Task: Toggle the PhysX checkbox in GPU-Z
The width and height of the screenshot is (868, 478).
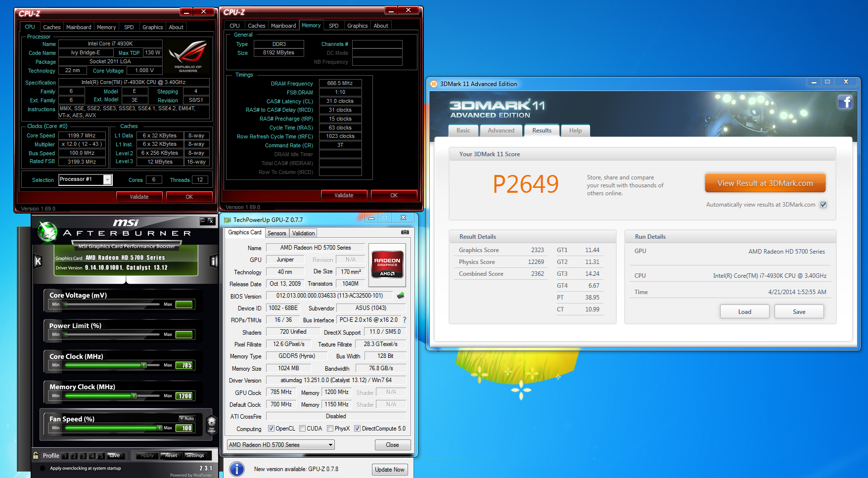Action: pos(330,429)
